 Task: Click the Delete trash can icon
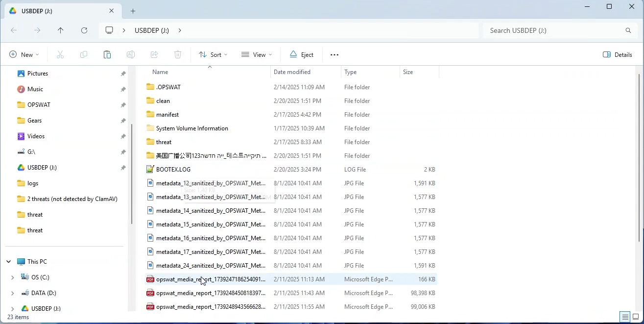click(x=178, y=54)
